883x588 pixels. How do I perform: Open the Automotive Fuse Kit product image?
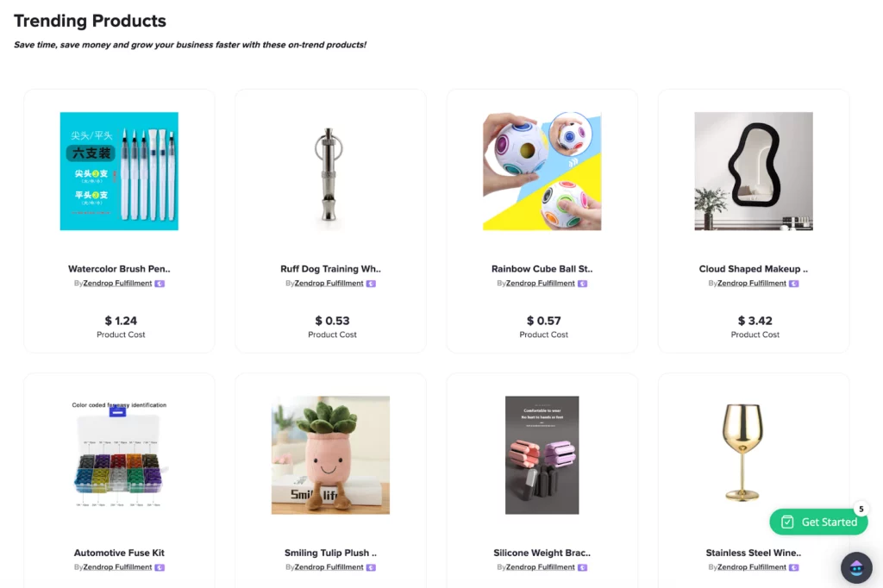tap(119, 455)
